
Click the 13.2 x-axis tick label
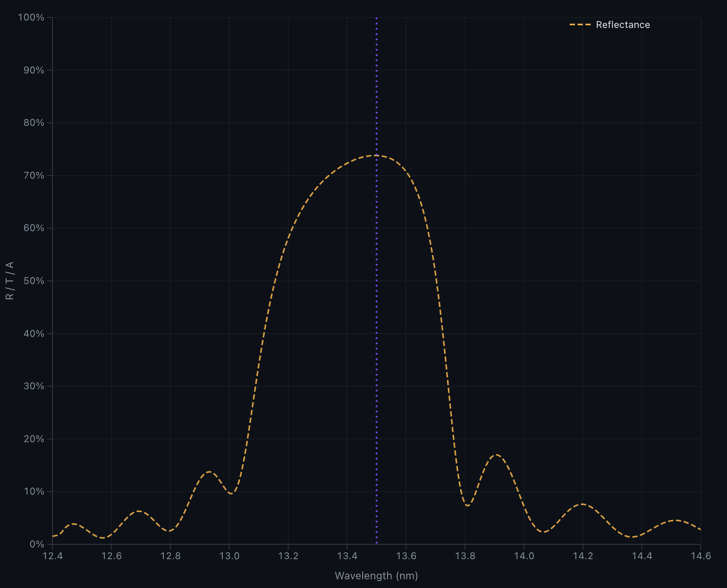point(288,556)
